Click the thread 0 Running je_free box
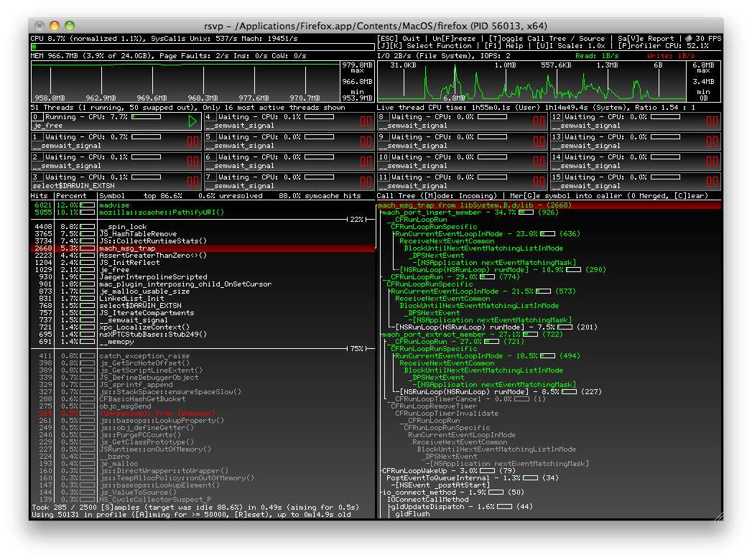 (x=116, y=121)
